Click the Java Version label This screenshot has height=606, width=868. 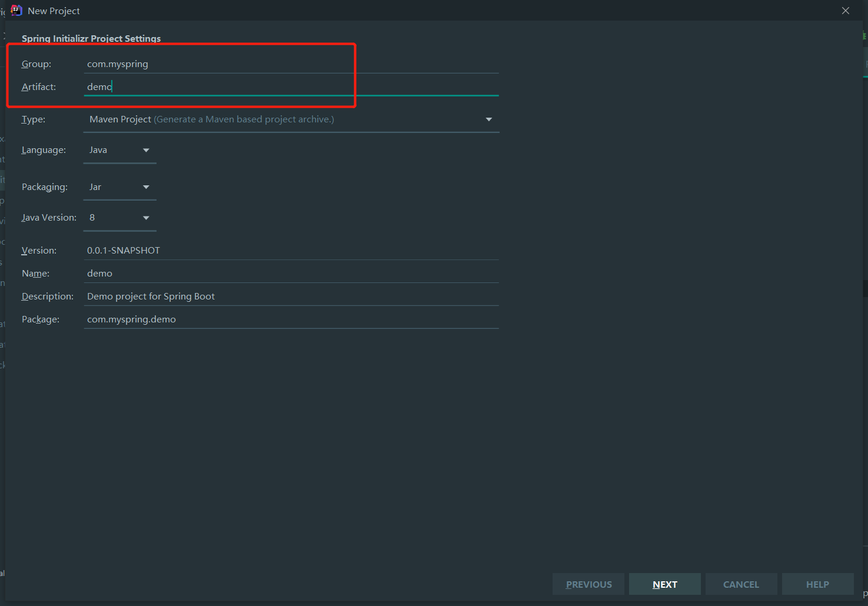(49, 218)
